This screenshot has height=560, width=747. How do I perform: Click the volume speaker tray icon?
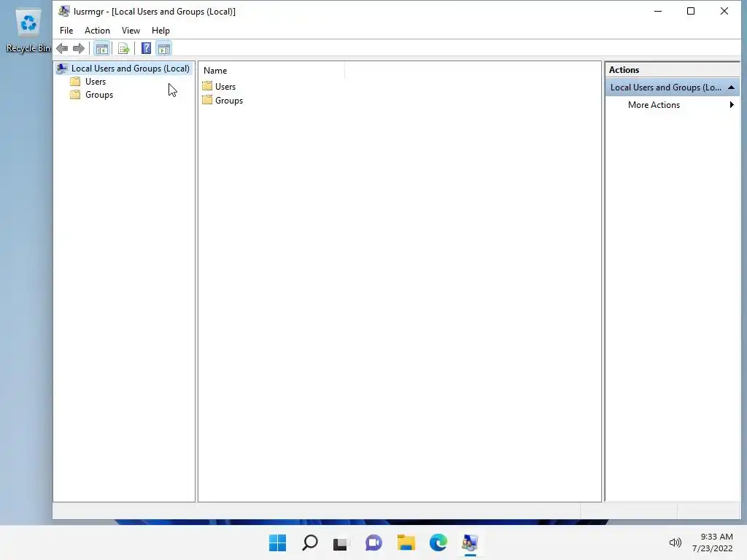click(675, 542)
